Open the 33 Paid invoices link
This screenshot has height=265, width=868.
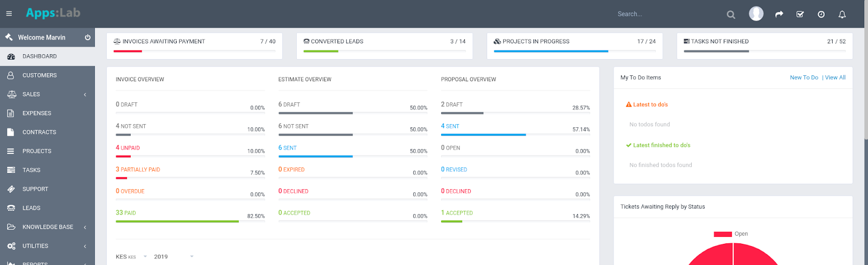[126, 213]
